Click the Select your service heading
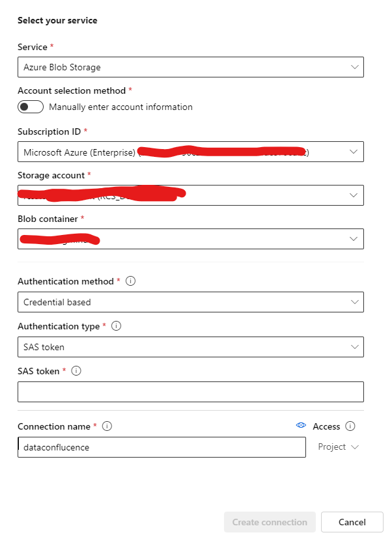392x537 pixels. [x=57, y=21]
